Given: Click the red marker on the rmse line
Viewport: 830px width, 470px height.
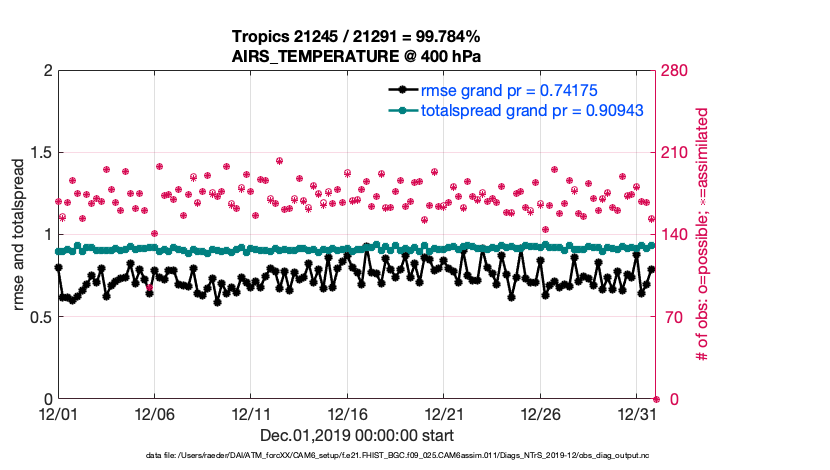Looking at the screenshot, I should (x=149, y=288).
